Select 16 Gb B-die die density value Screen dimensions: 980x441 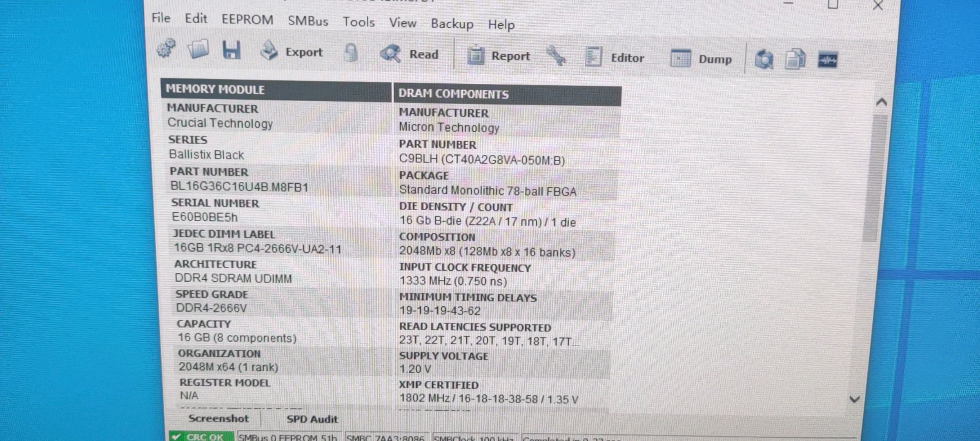[488, 222]
